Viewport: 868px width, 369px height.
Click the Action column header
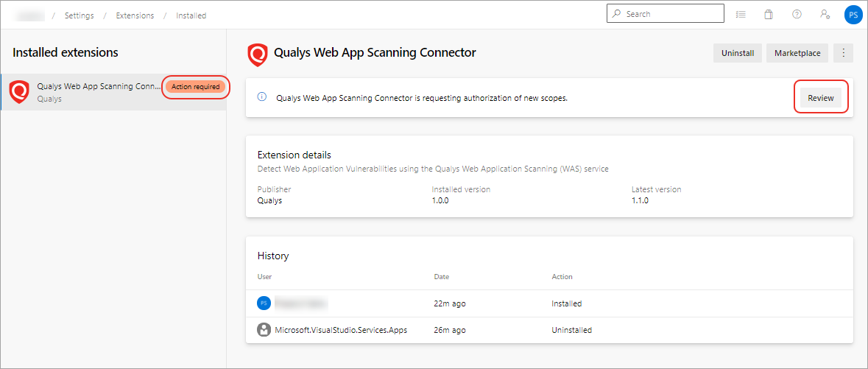point(562,276)
